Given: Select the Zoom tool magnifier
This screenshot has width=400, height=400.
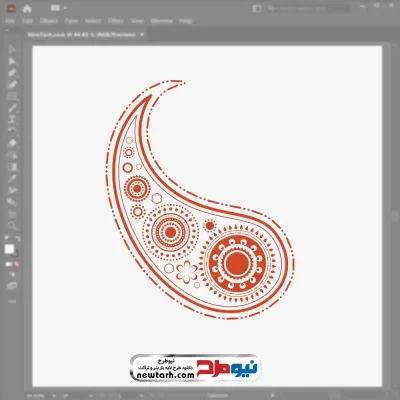Looking at the screenshot, I should click(x=12, y=226).
